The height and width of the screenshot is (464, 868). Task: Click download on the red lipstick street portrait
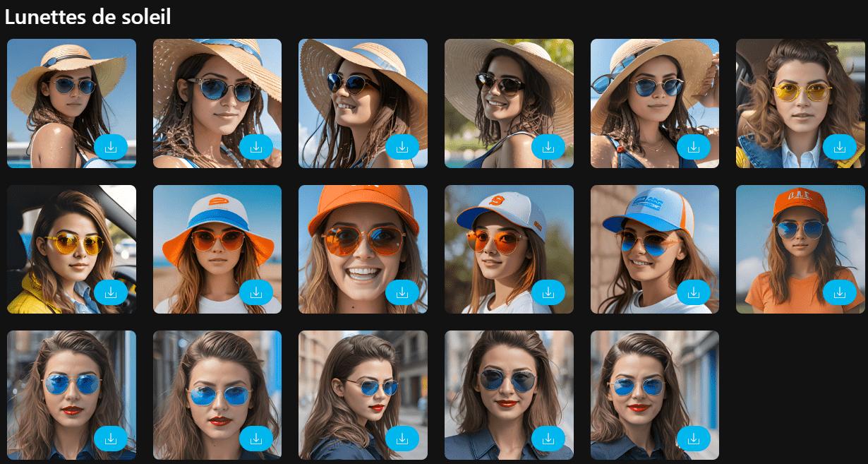[x=257, y=438]
